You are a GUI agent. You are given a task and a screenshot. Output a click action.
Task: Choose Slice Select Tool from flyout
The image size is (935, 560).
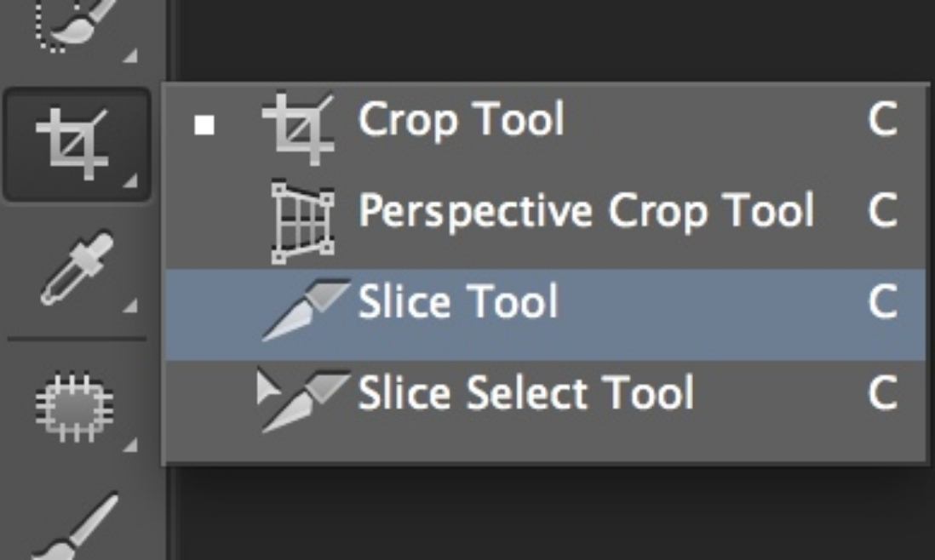point(546,405)
